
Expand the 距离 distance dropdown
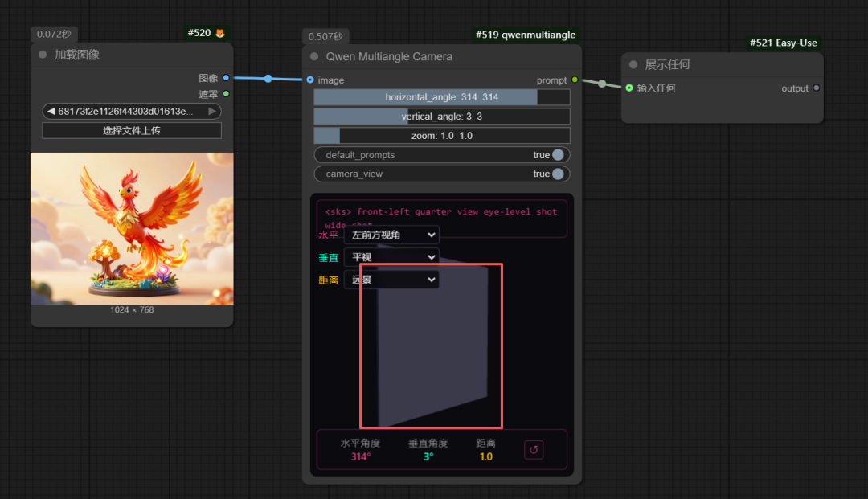[x=391, y=280]
